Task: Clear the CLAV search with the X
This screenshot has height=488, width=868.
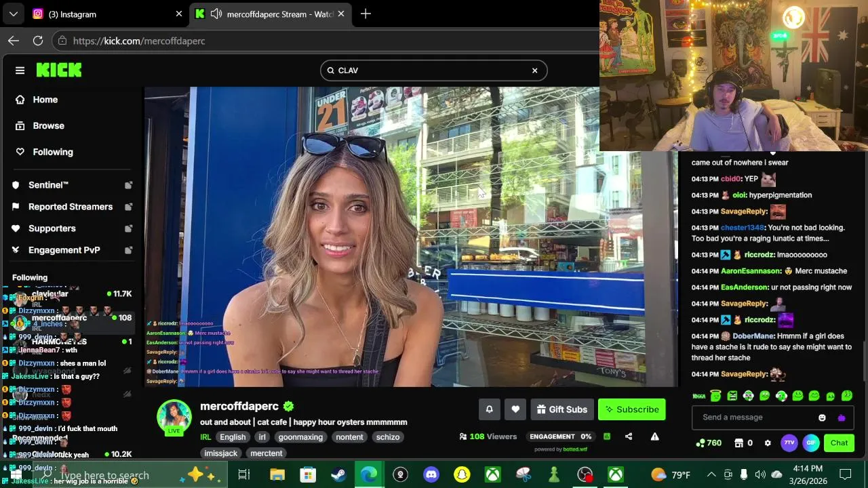Action: (534, 70)
